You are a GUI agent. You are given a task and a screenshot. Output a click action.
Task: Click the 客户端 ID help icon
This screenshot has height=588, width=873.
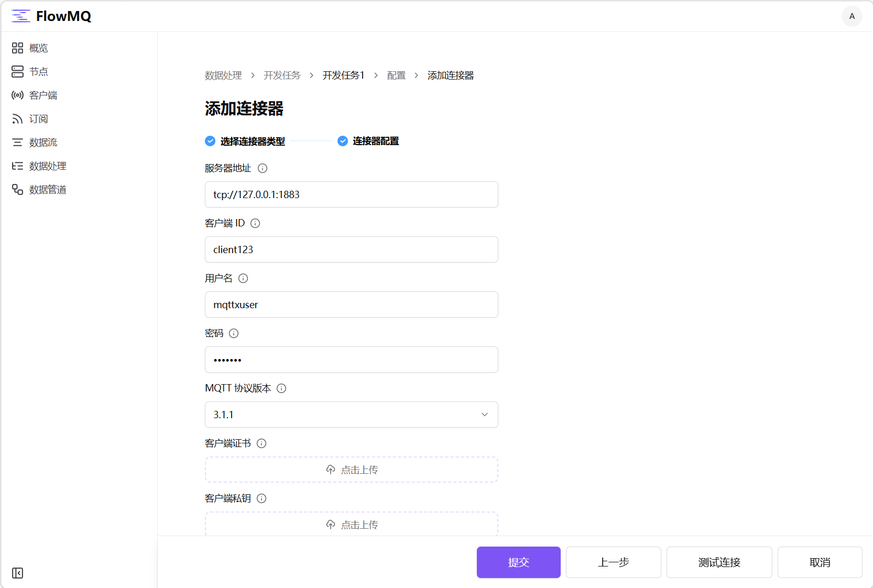(x=255, y=223)
